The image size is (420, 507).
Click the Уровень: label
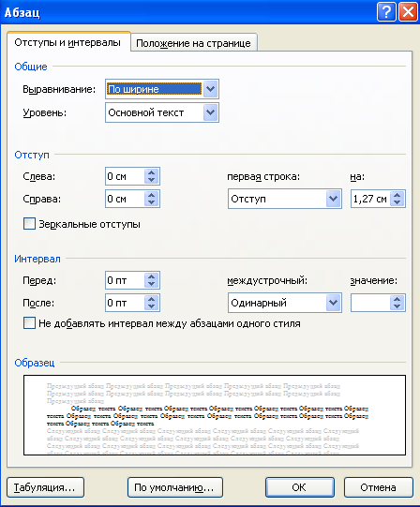tap(45, 112)
